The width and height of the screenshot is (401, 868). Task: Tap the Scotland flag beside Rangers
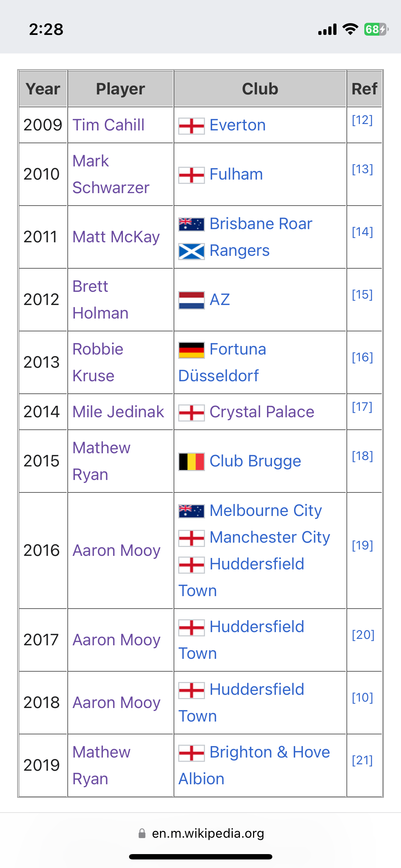(191, 252)
